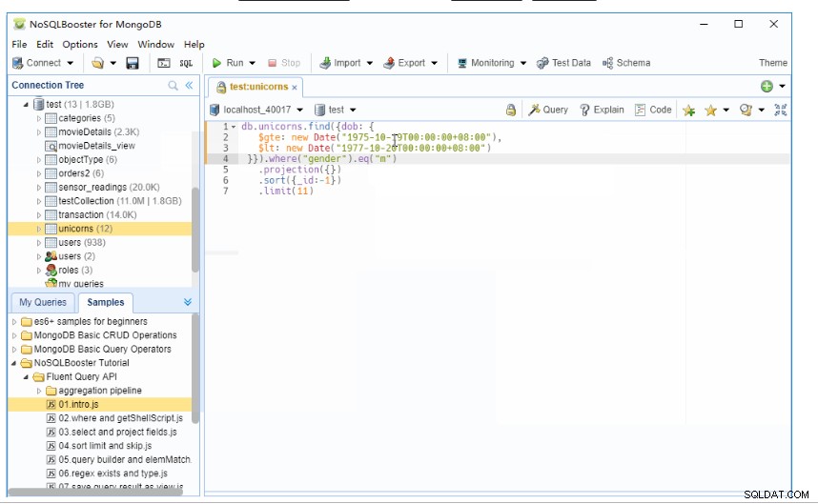The image size is (818, 504).
Task: Run the current query
Action: 228,63
